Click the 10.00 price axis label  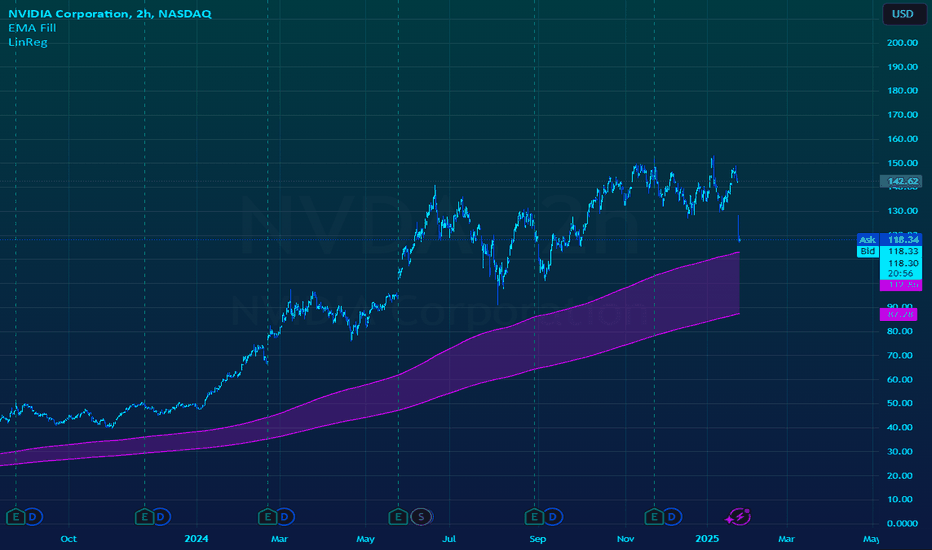900,499
